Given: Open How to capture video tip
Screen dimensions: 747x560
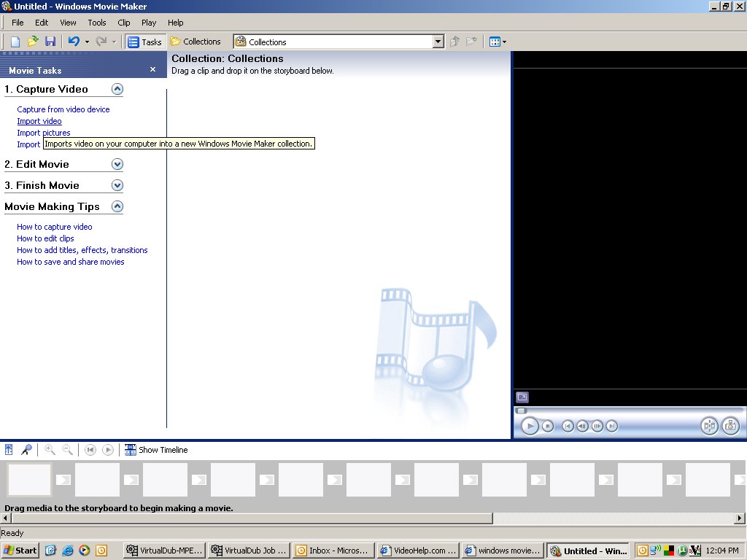Looking at the screenshot, I should click(x=54, y=227).
